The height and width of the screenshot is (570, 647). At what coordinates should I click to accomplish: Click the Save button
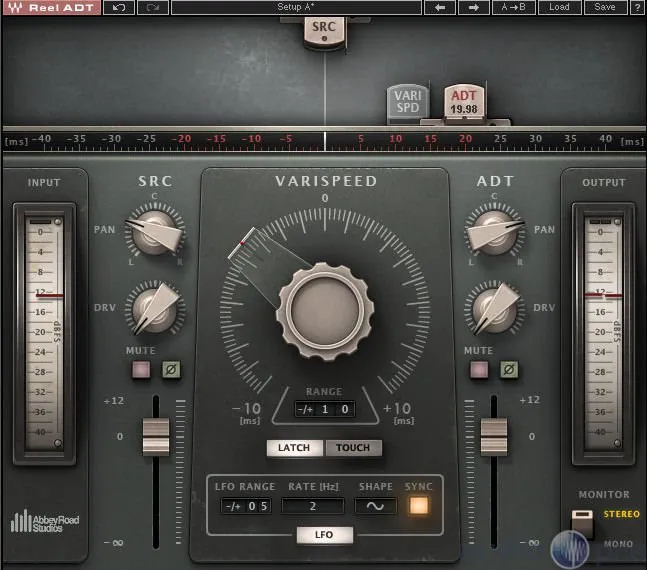tap(605, 7)
